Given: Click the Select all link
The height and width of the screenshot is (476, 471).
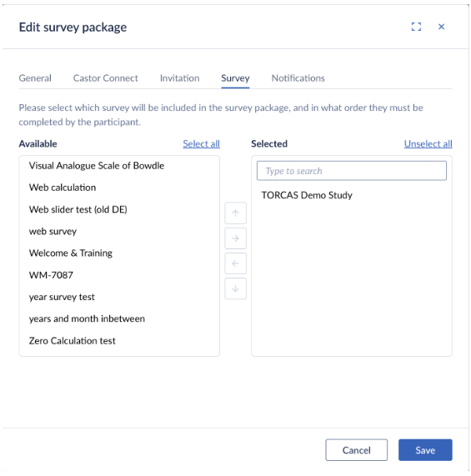Looking at the screenshot, I should [201, 144].
